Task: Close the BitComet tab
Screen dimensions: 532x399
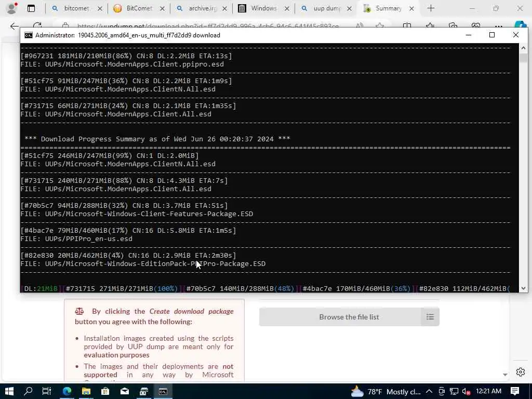Action: pos(162,8)
